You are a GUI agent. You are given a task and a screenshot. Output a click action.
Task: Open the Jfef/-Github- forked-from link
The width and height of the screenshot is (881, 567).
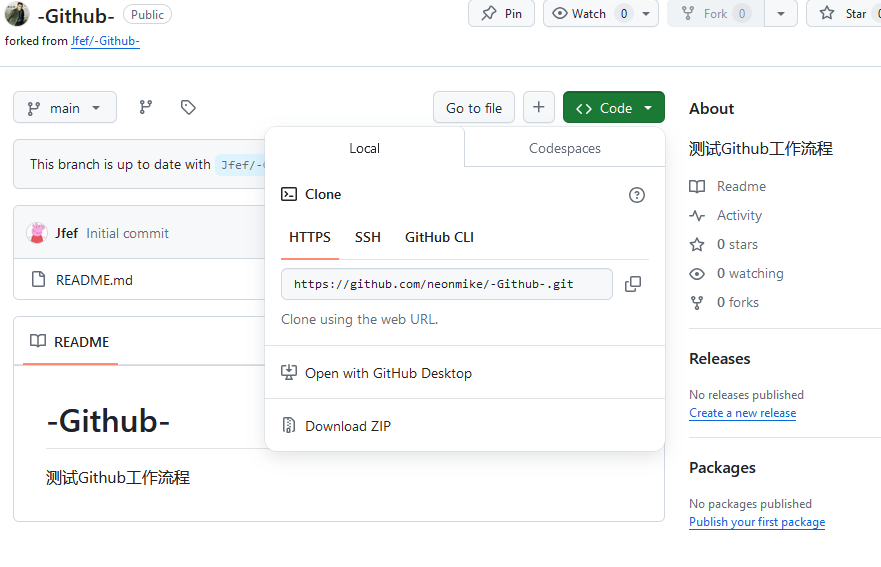point(105,41)
